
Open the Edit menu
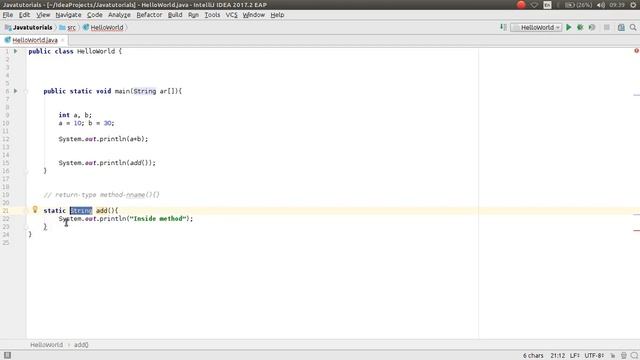24,15
